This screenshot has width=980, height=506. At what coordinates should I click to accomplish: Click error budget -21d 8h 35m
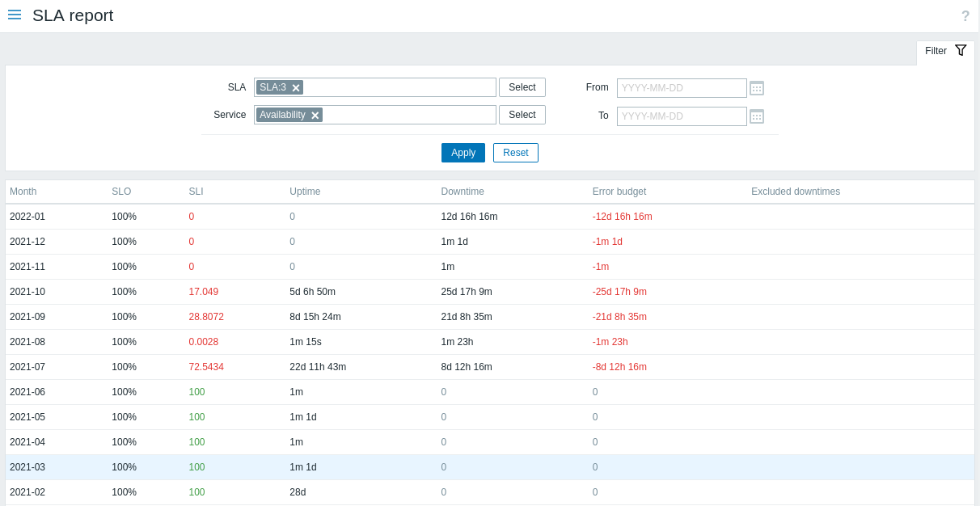(x=619, y=317)
